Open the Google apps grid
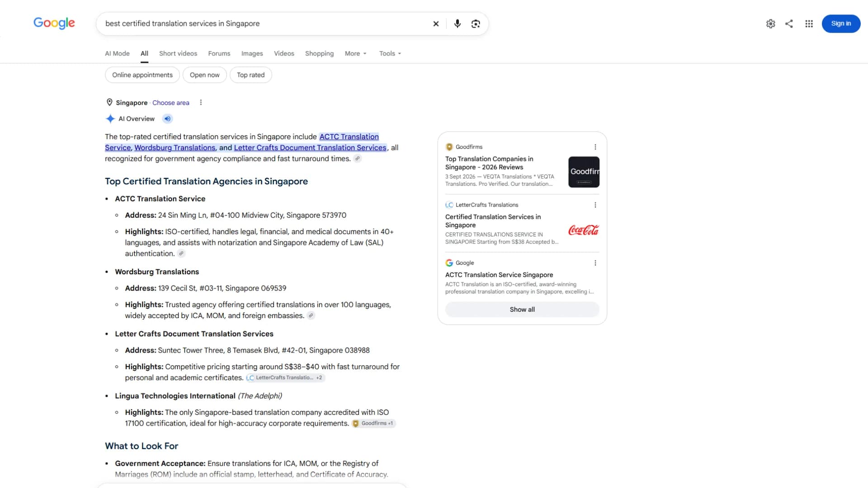Viewport: 868px width, 488px height. point(809,24)
